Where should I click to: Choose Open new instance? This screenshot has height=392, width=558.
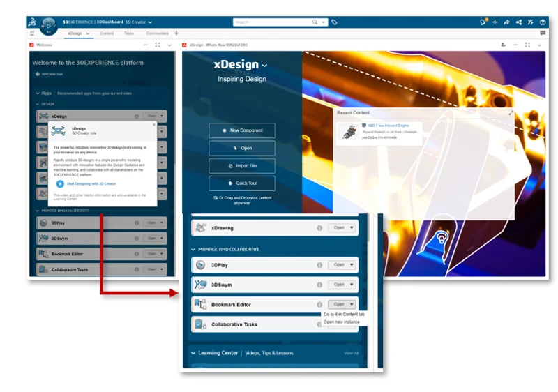341,322
